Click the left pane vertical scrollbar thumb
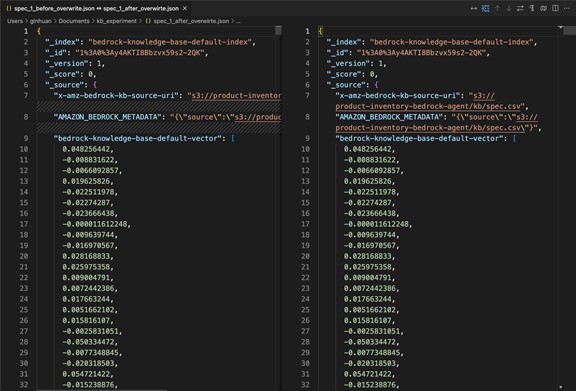 [x=278, y=31]
